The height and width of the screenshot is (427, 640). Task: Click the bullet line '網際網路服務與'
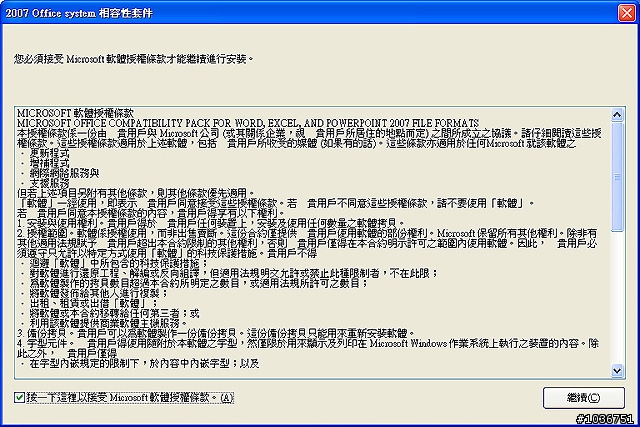(64, 173)
